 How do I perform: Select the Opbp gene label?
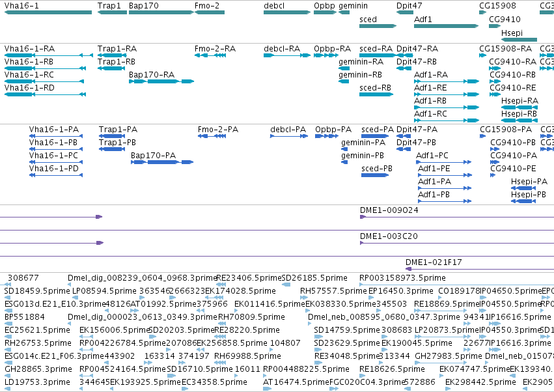(324, 6)
